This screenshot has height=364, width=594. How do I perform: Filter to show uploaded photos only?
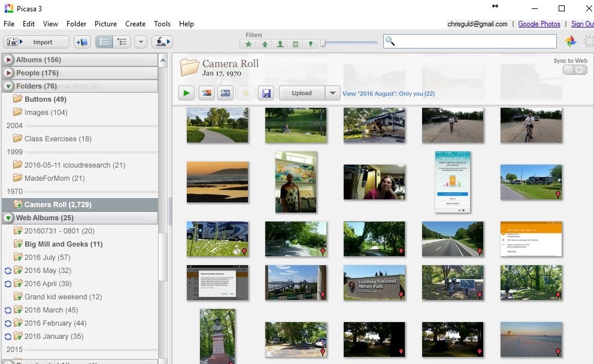tap(265, 44)
